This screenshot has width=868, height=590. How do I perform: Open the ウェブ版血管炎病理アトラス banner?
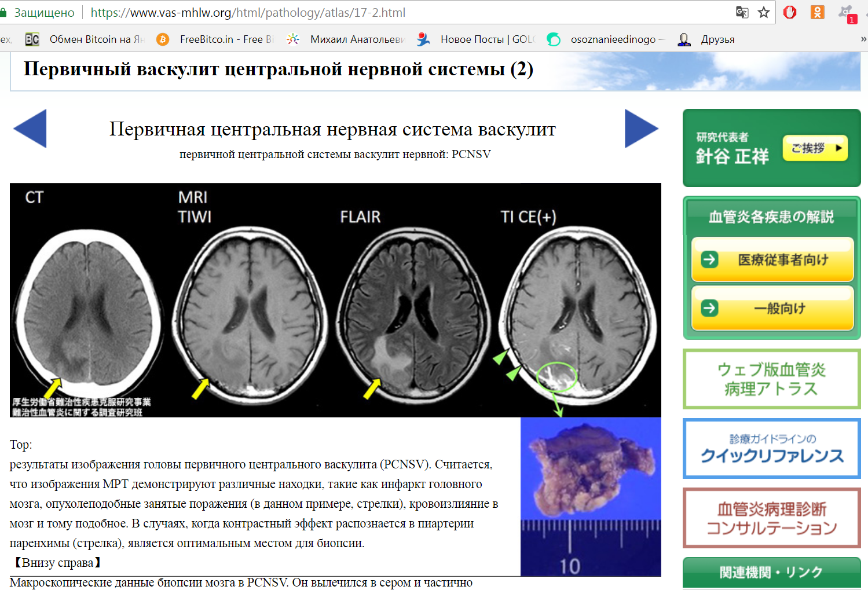772,379
